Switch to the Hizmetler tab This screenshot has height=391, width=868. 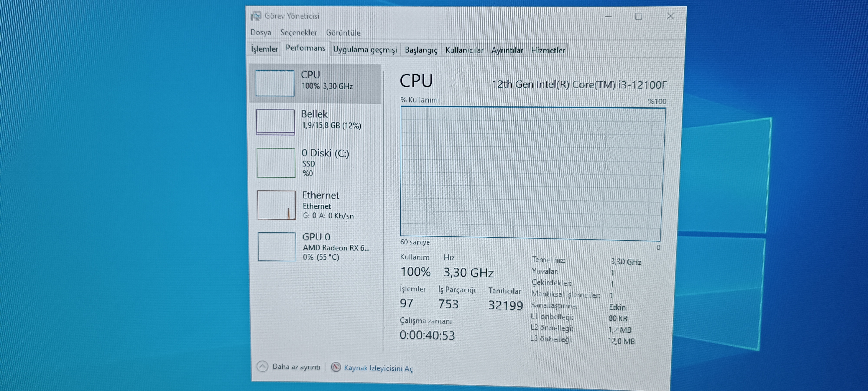[x=548, y=50]
